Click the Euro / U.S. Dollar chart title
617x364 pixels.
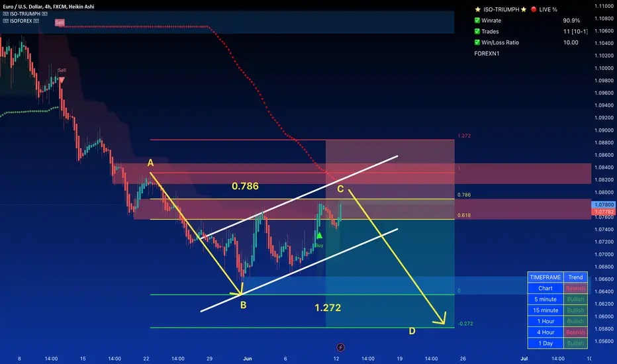(x=48, y=7)
